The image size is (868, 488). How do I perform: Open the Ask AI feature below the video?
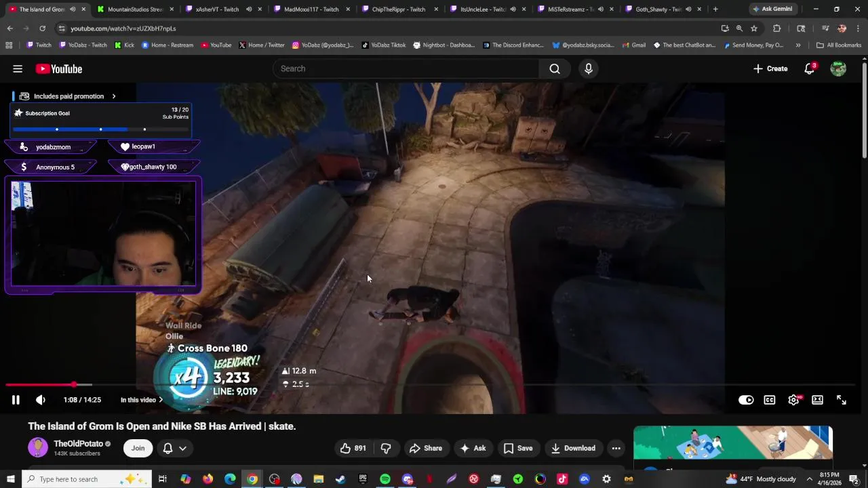(473, 448)
